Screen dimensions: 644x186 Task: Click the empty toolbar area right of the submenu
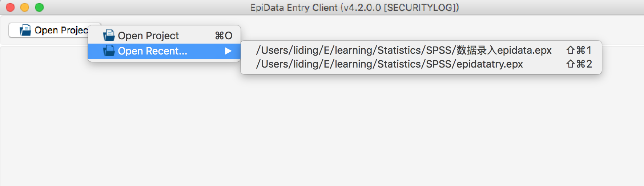coord(621,31)
